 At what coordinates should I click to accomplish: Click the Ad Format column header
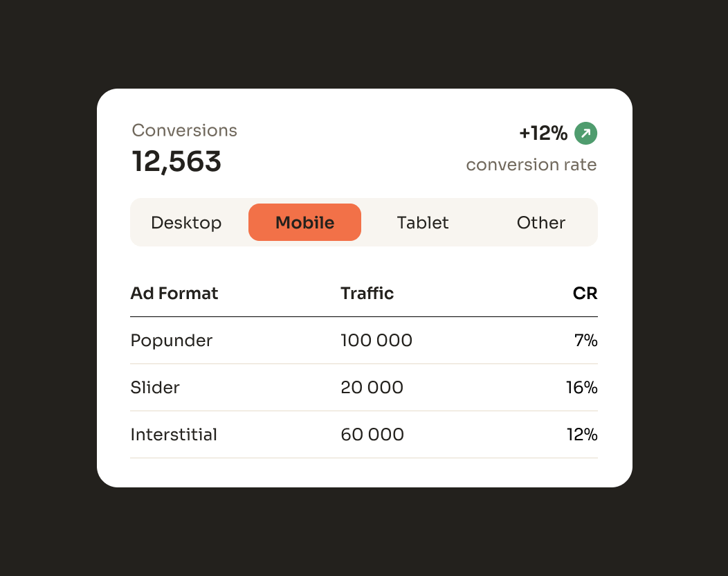point(174,294)
